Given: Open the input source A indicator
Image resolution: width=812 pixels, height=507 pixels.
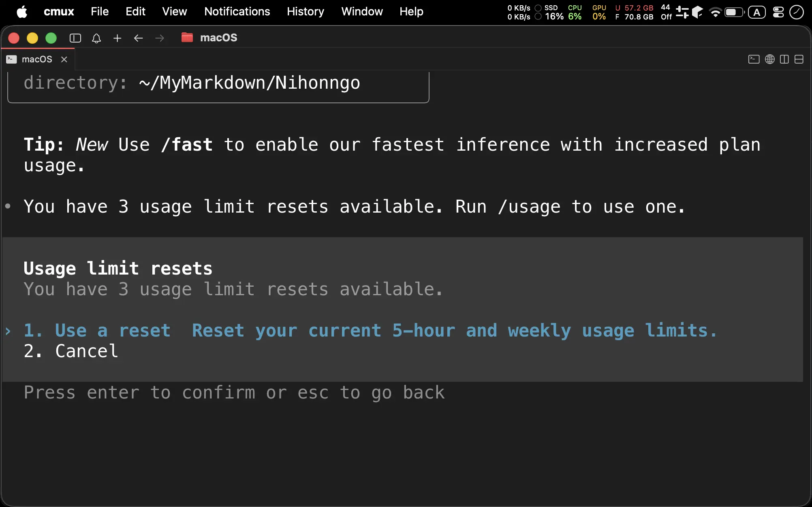Looking at the screenshot, I should [756, 12].
